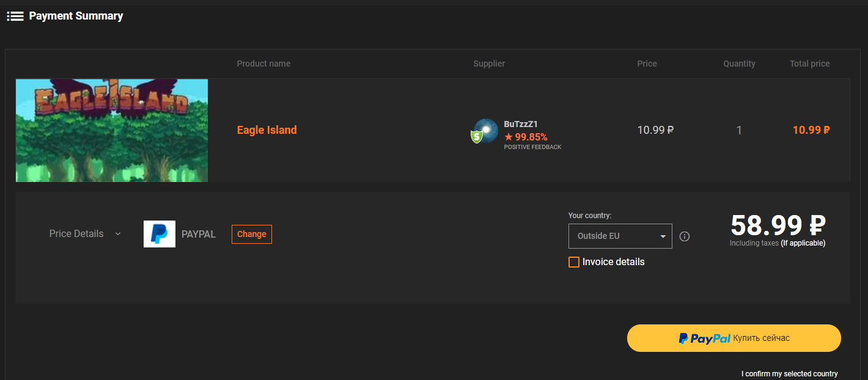The image size is (868, 380).
Task: Click the Including taxes note
Action: (778, 243)
